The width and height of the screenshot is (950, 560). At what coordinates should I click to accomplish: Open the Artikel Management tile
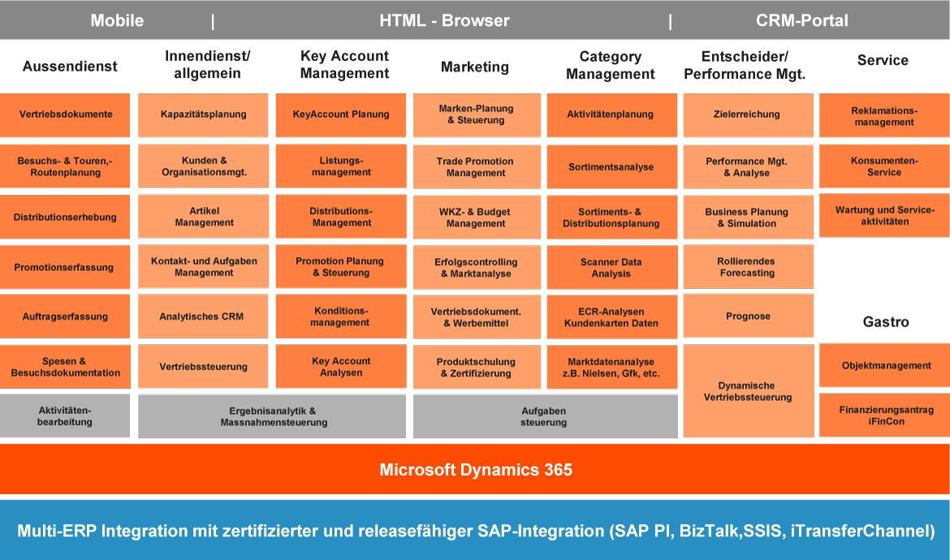click(203, 217)
